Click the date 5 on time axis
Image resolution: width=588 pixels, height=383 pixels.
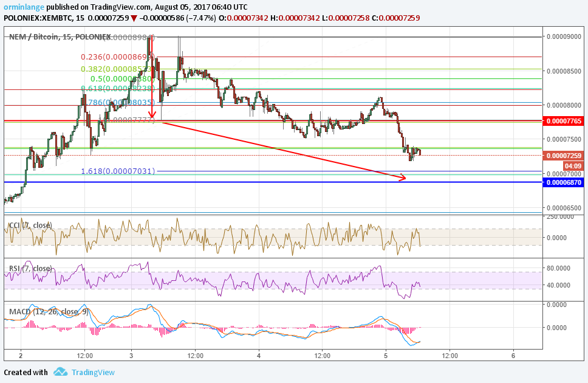pyautogui.click(x=386, y=356)
